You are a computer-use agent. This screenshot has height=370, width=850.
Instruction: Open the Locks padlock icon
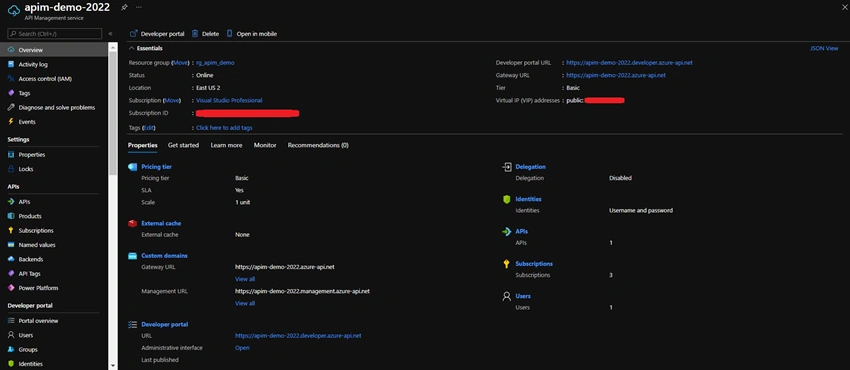[x=11, y=169]
